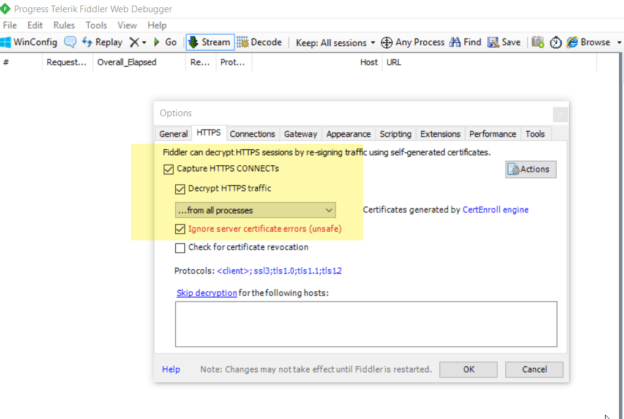Sort by Overall_Elapsed column header
The image size is (624, 419).
click(x=139, y=62)
